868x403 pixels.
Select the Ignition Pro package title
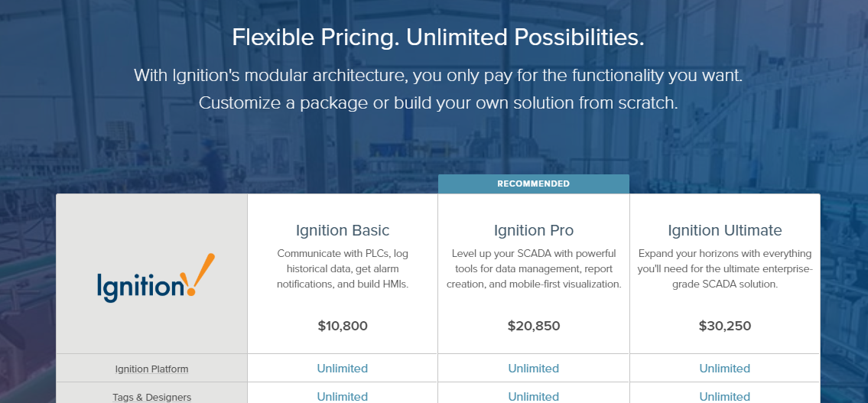(534, 230)
